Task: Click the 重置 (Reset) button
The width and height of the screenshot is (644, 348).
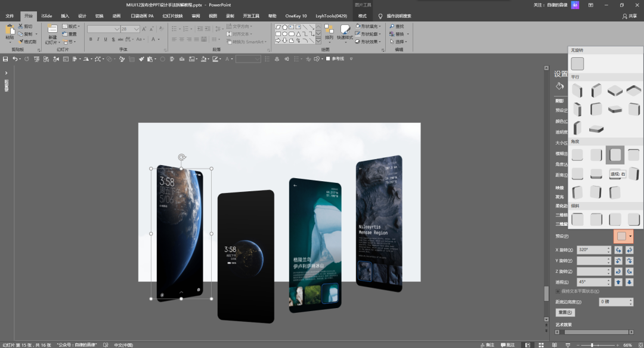Action: (565, 312)
